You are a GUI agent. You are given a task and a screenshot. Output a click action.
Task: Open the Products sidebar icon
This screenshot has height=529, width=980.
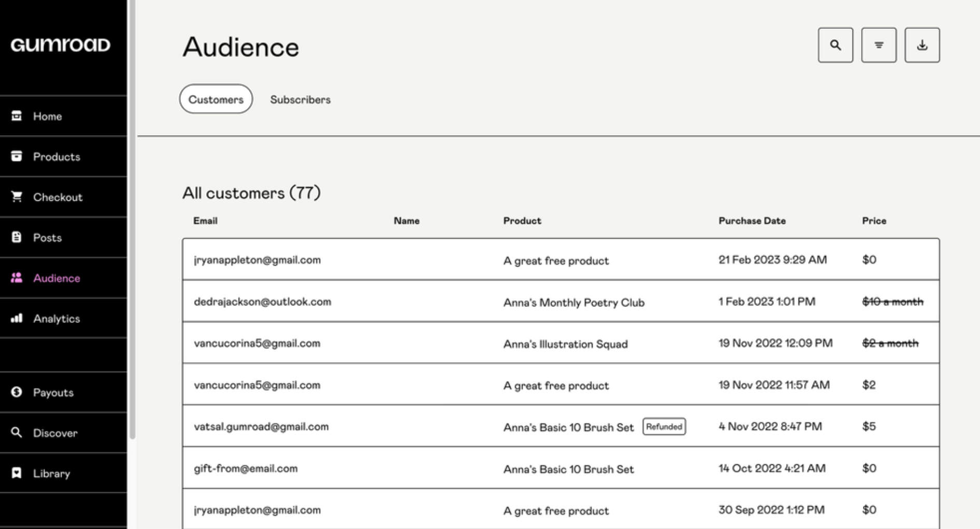(16, 156)
